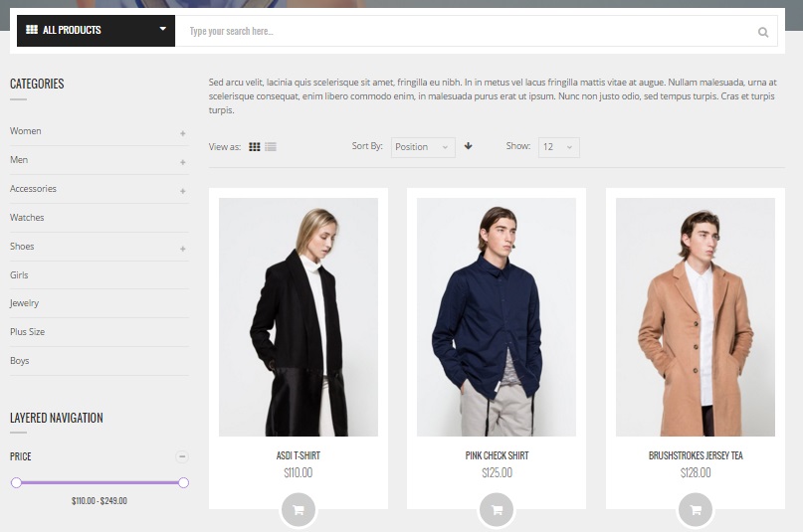Expand the Accessories category submenu
This screenshot has height=532, width=803.
pos(182,191)
